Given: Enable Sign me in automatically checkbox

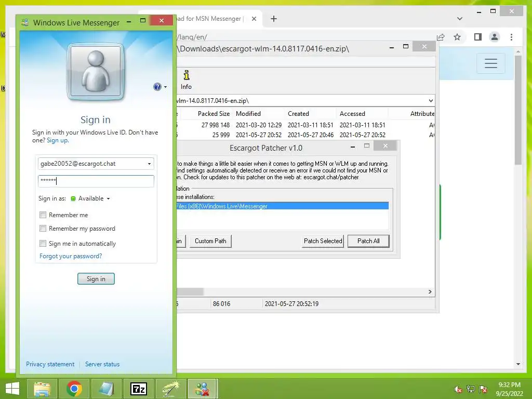Looking at the screenshot, I should point(43,243).
